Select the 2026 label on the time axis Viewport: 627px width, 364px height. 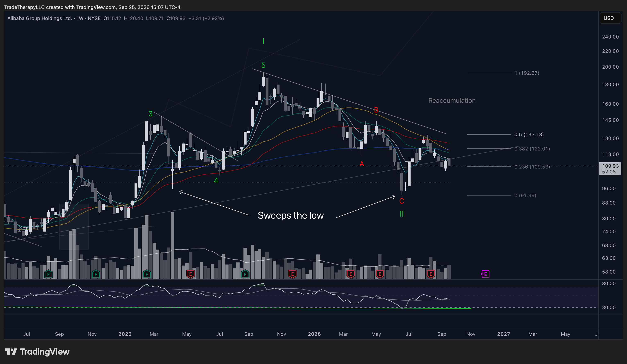pos(314,334)
